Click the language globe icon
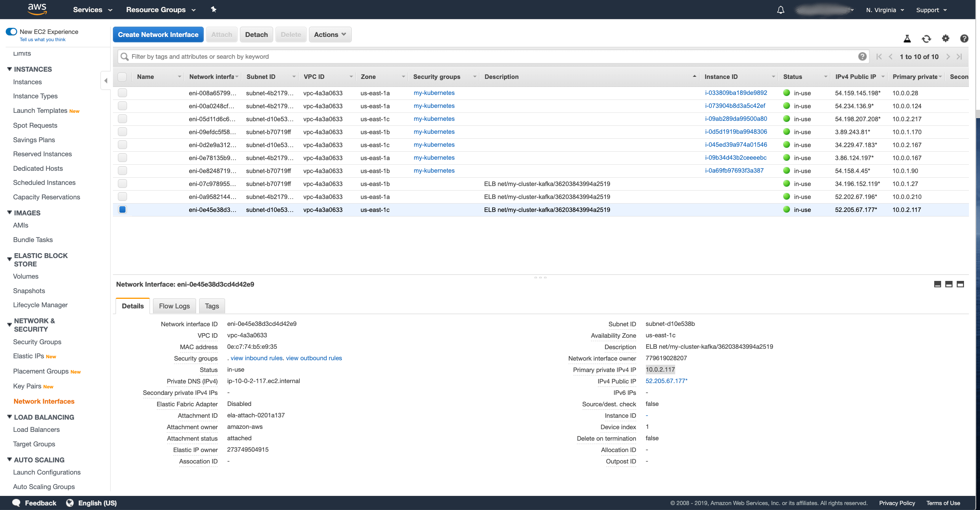 70,503
